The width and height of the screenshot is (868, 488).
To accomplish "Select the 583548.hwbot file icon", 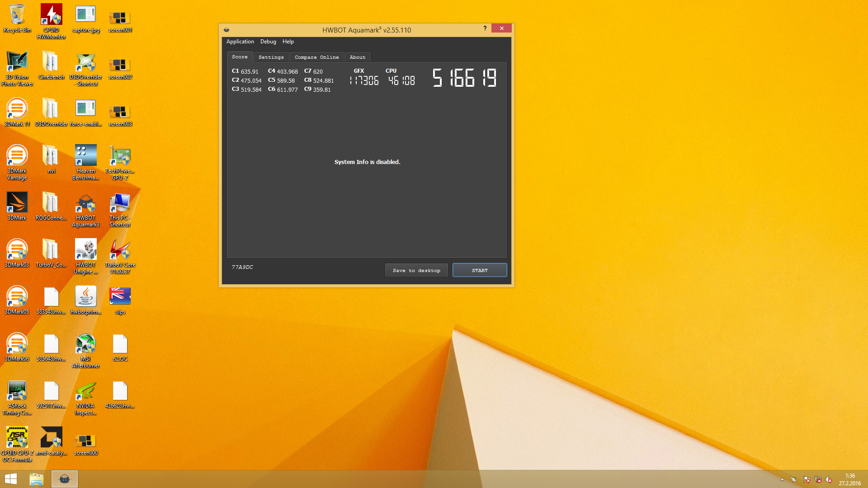I will click(x=51, y=300).
